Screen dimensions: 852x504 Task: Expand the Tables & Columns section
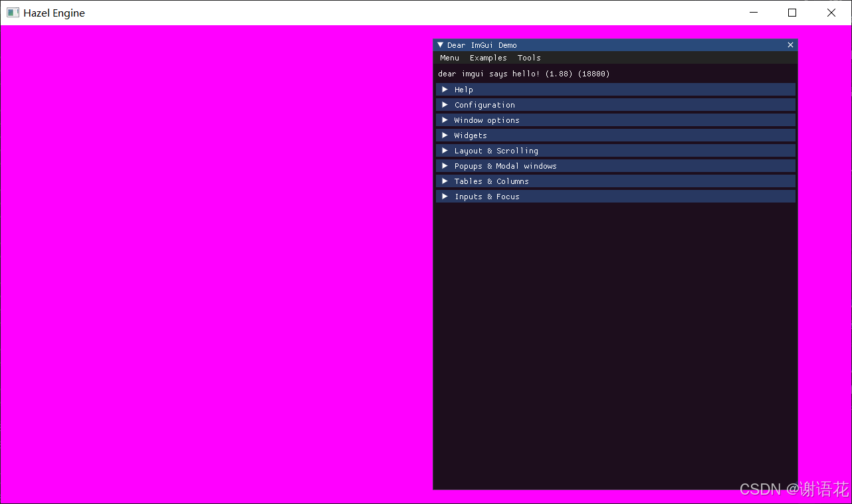(x=615, y=181)
